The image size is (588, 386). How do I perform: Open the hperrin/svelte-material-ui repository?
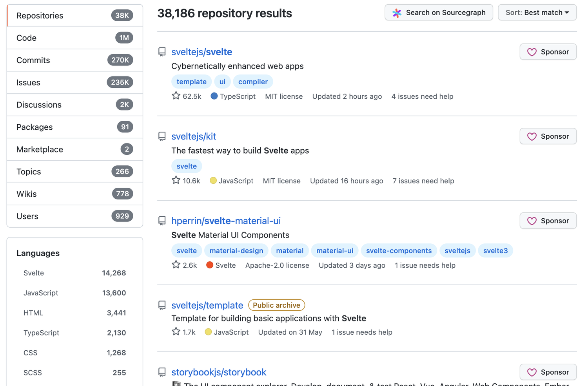[226, 221]
